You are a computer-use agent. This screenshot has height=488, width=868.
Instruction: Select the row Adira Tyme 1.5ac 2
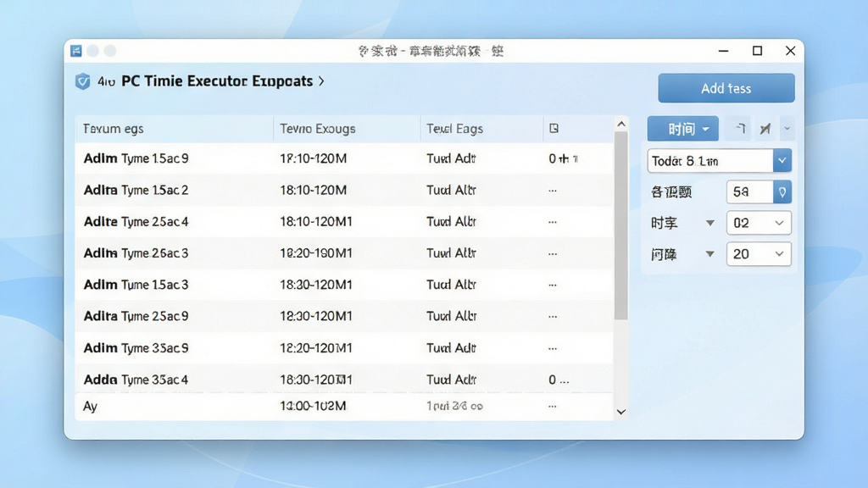344,191
